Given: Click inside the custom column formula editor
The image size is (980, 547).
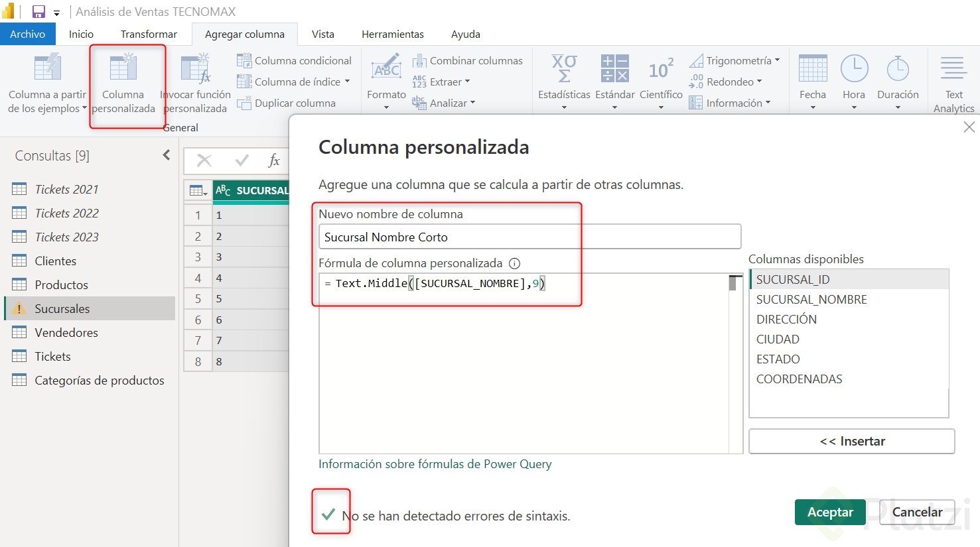Looking at the screenshot, I should (x=524, y=363).
